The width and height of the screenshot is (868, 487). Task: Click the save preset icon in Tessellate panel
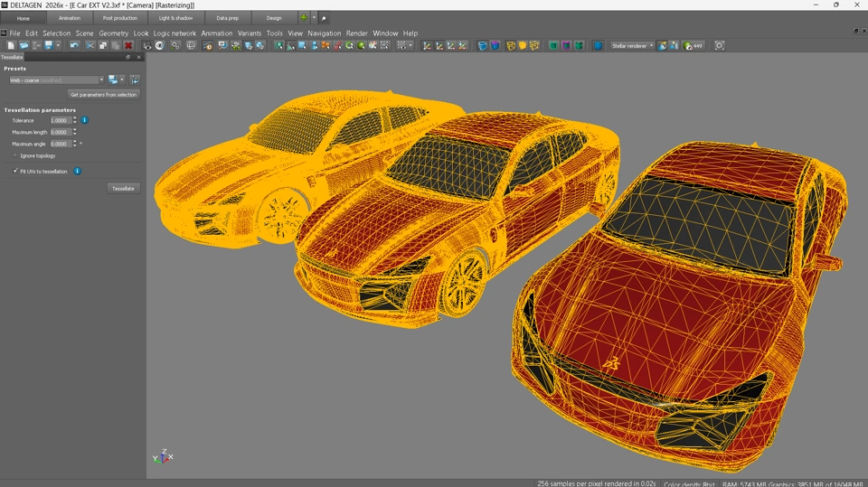point(113,80)
